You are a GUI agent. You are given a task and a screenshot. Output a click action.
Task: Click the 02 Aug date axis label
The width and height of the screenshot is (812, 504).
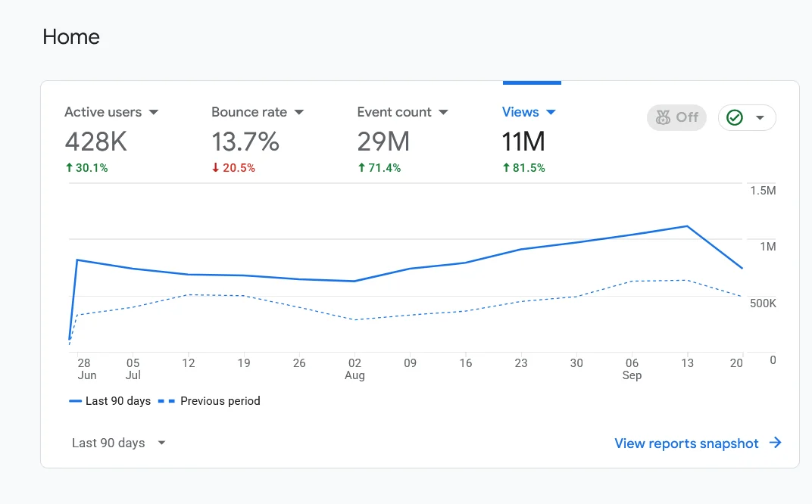click(x=354, y=369)
